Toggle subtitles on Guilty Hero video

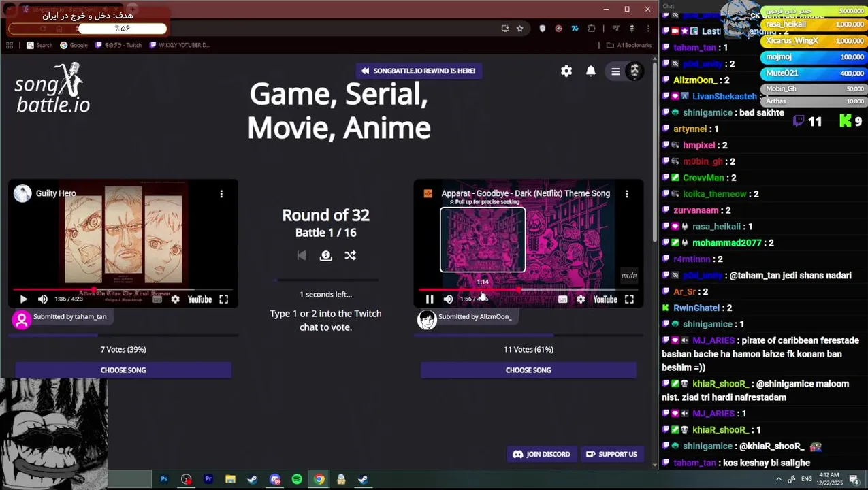[x=157, y=299]
